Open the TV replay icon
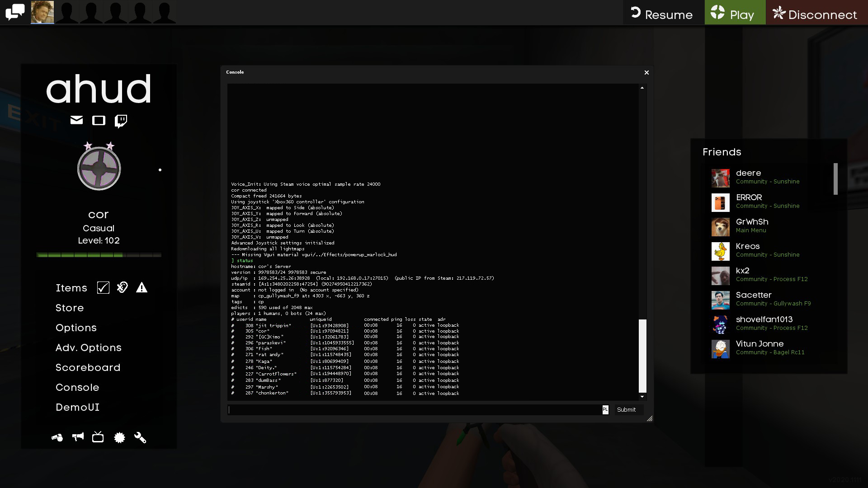Image resolution: width=868 pixels, height=488 pixels. (x=98, y=437)
